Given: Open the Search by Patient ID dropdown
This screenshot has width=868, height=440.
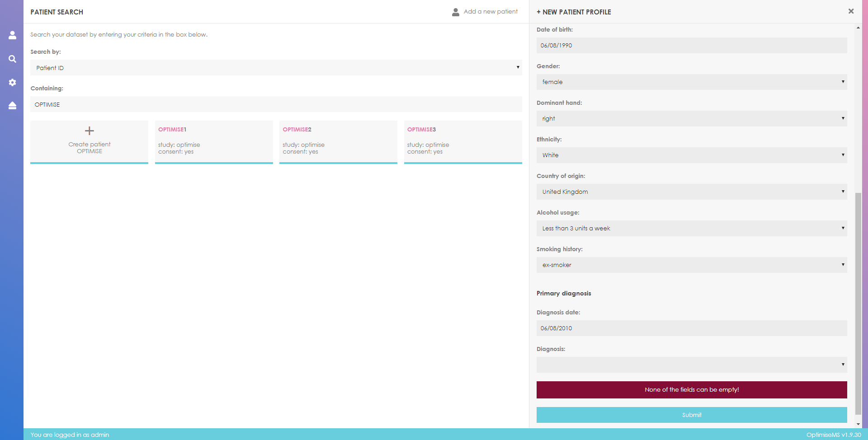Looking at the screenshot, I should (x=276, y=68).
